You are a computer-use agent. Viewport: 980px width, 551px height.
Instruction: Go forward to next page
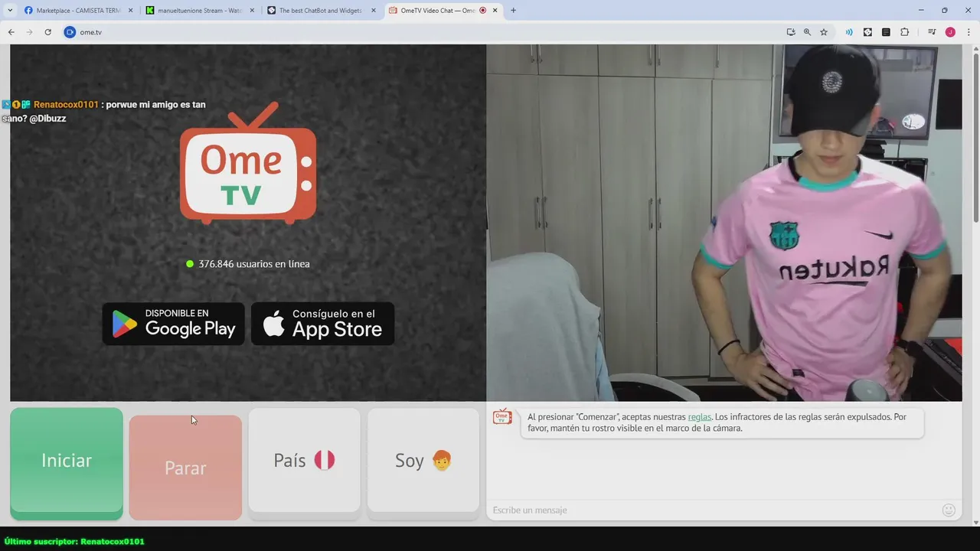point(30,32)
